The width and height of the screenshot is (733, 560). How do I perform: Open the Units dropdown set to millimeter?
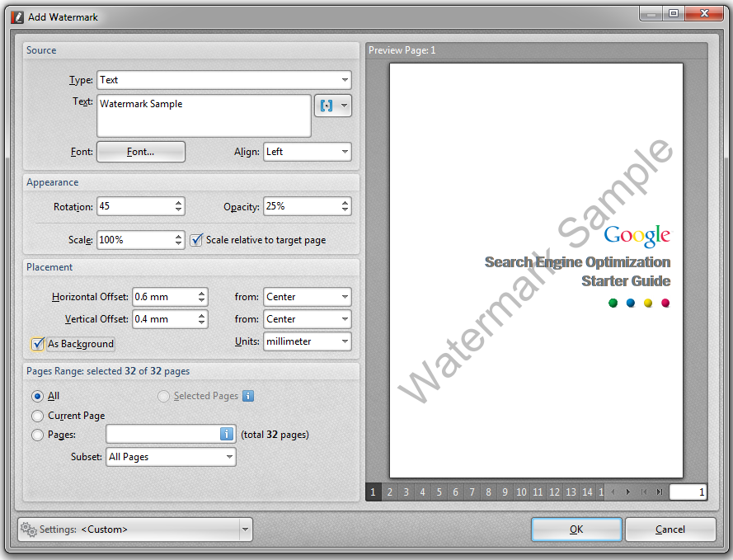[346, 341]
